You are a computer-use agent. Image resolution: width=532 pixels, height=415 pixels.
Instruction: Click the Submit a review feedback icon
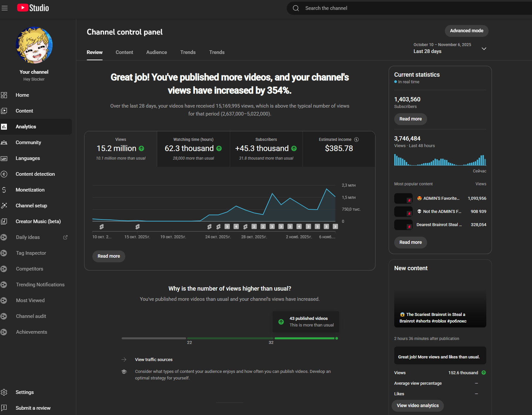coord(4,408)
